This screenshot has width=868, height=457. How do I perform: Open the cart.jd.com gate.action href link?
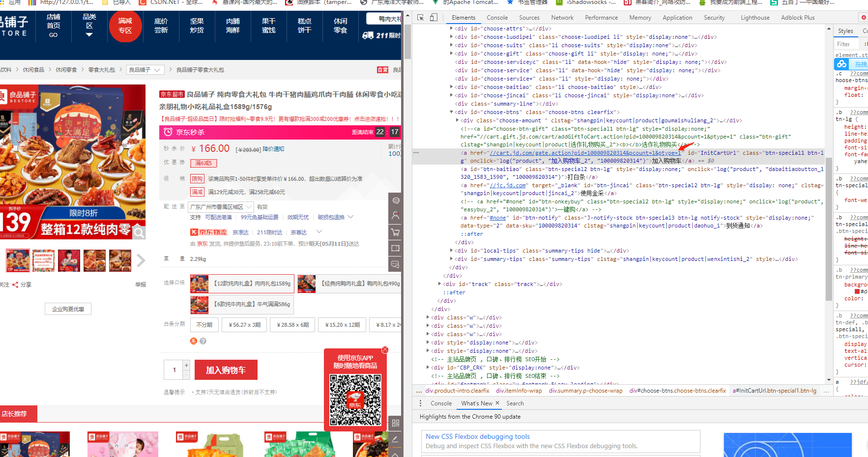point(585,153)
